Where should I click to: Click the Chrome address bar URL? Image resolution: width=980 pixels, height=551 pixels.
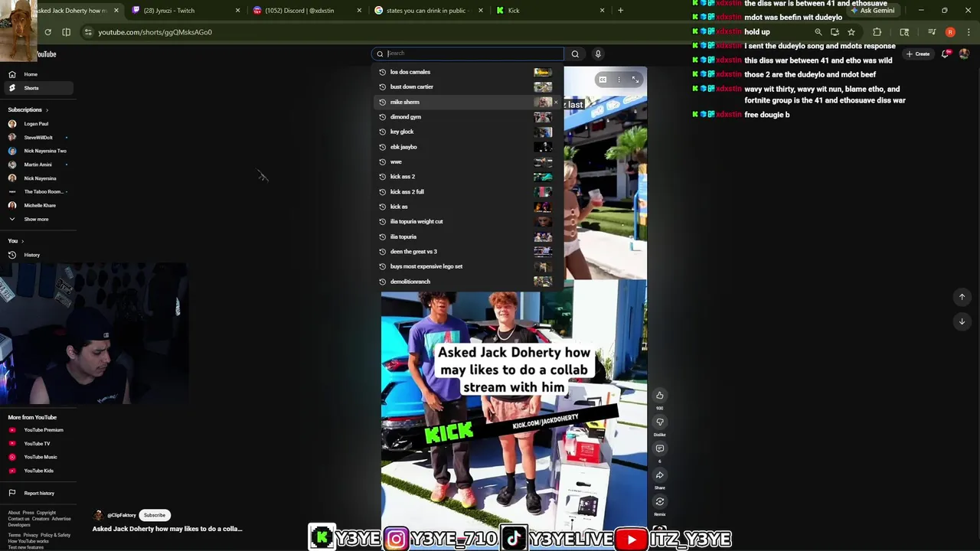point(155,32)
